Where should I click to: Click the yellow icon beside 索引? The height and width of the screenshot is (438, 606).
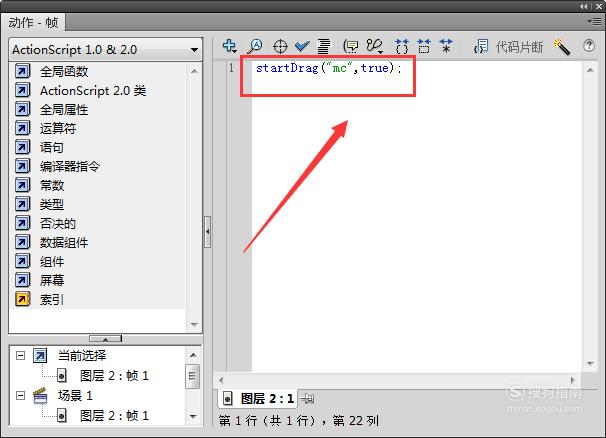pyautogui.click(x=22, y=299)
